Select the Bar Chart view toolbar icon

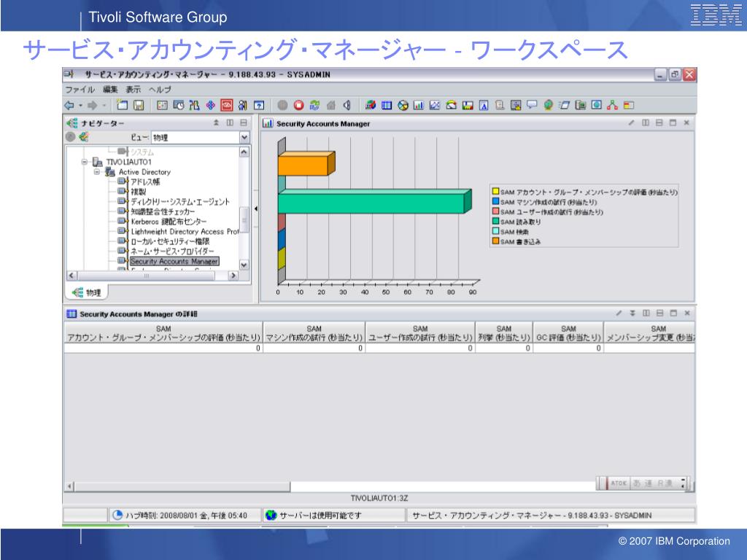pos(419,105)
